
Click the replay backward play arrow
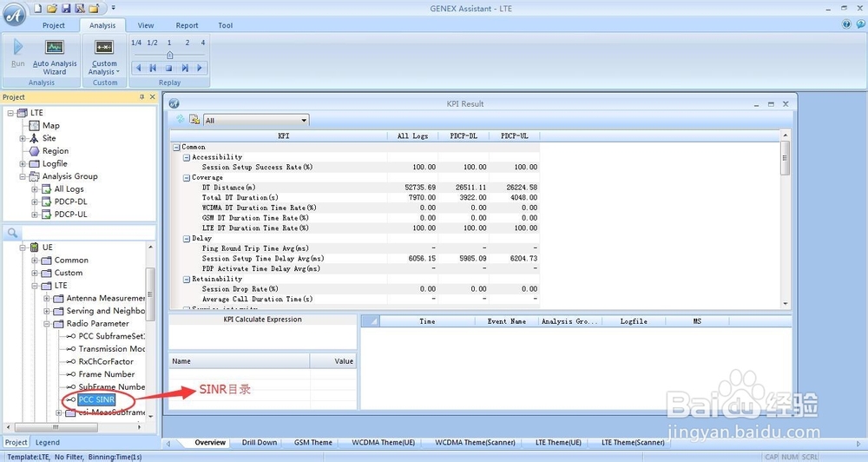point(138,68)
